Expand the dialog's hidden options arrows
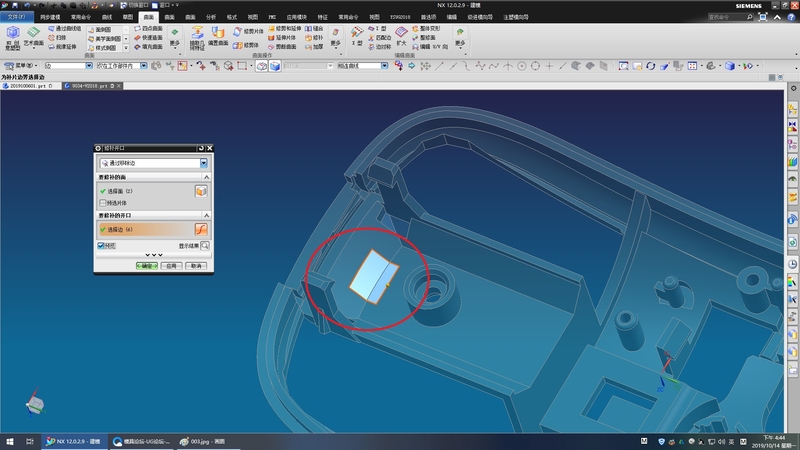 153,255
